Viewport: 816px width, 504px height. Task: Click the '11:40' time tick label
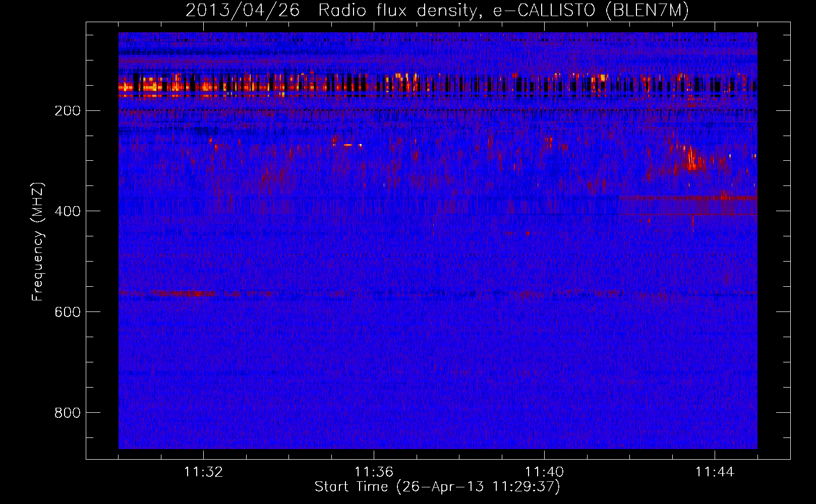tap(544, 472)
